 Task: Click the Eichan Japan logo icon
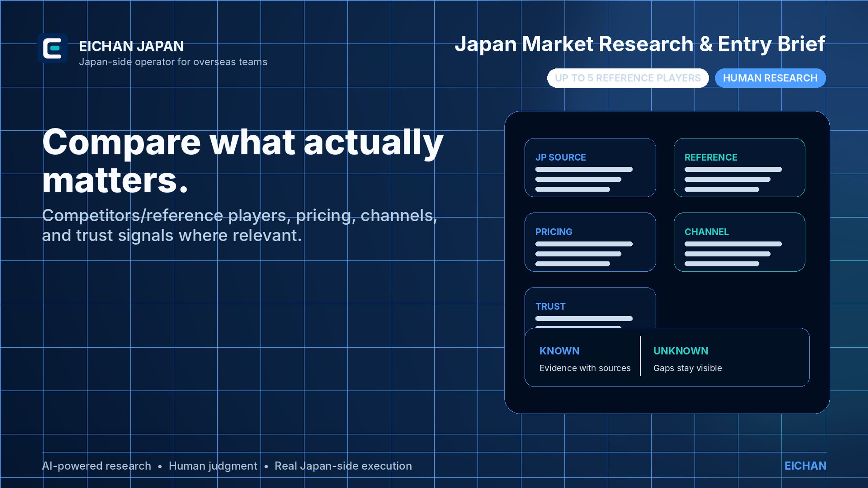(x=53, y=48)
